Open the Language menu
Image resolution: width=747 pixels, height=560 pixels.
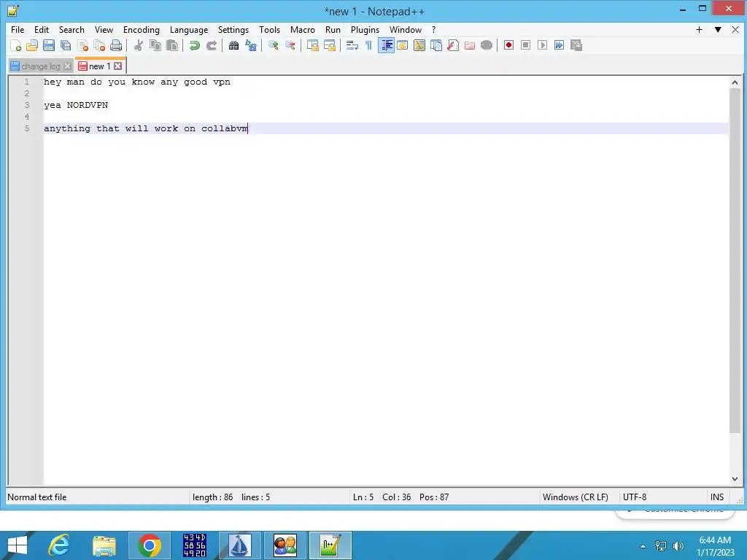coord(189,29)
